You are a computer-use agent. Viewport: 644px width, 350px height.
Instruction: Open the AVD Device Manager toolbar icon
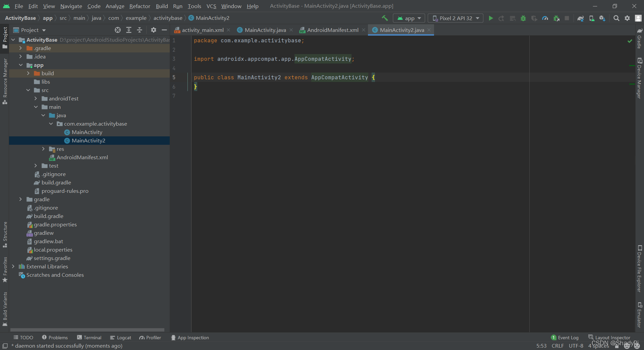coord(592,18)
